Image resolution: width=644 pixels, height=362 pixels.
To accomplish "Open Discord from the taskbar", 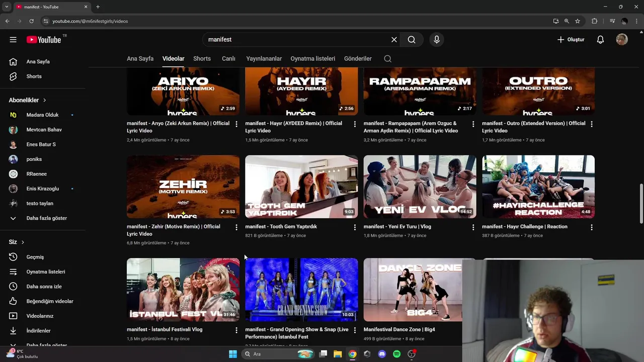I will click(x=382, y=354).
